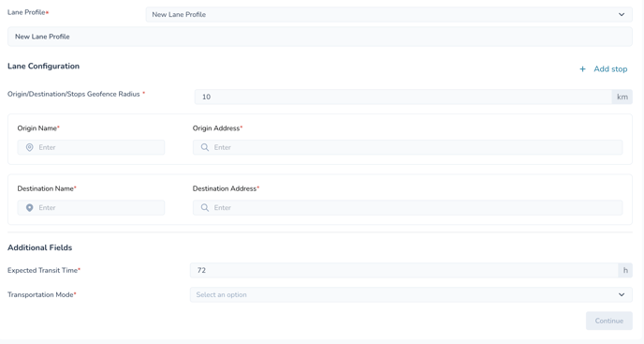This screenshot has height=344, width=644.
Task: Click the Lane Configuration heading
Action: 44,67
